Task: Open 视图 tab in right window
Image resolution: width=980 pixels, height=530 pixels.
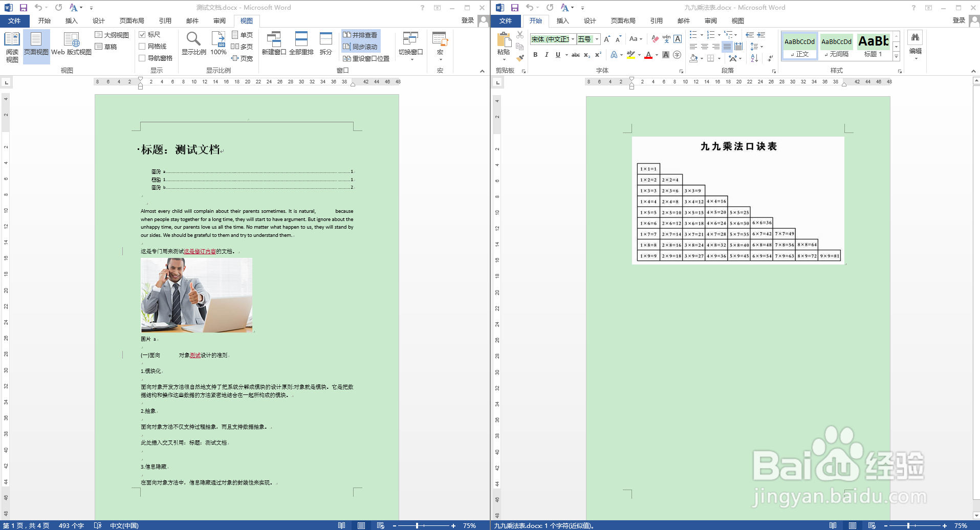Action: (738, 21)
